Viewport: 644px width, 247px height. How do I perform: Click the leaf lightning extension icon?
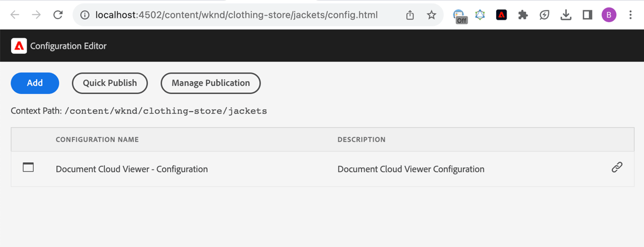tap(544, 15)
